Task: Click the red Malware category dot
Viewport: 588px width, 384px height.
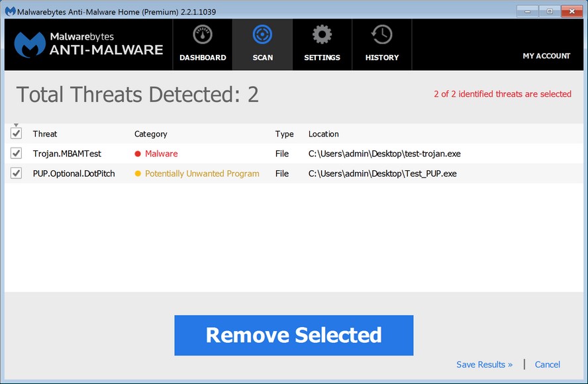Action: 138,154
